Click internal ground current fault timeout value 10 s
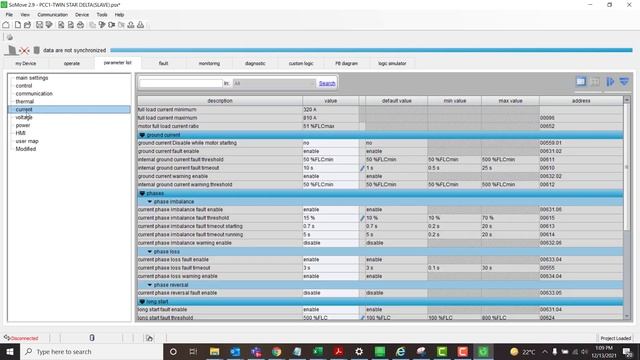The width and height of the screenshot is (640, 360). (x=330, y=168)
